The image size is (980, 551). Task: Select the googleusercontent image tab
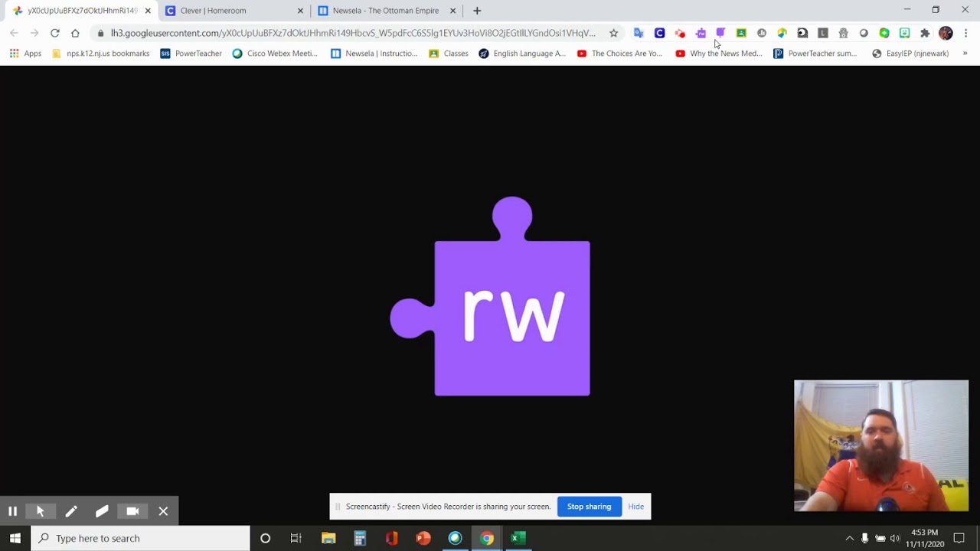click(83, 11)
